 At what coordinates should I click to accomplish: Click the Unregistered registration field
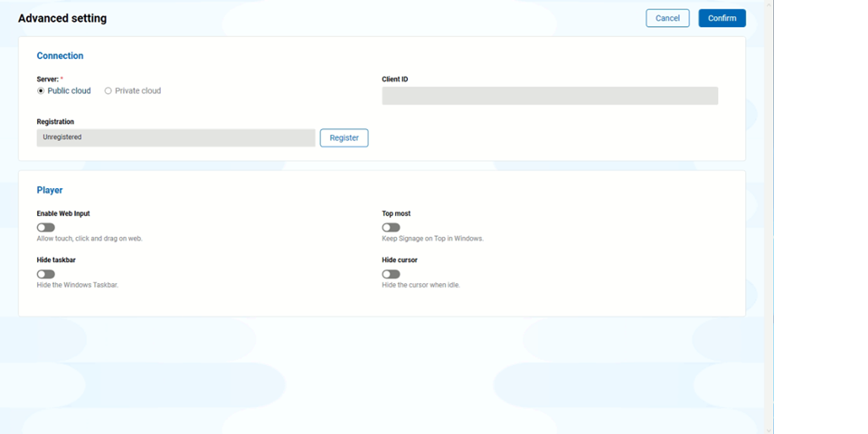(x=176, y=137)
